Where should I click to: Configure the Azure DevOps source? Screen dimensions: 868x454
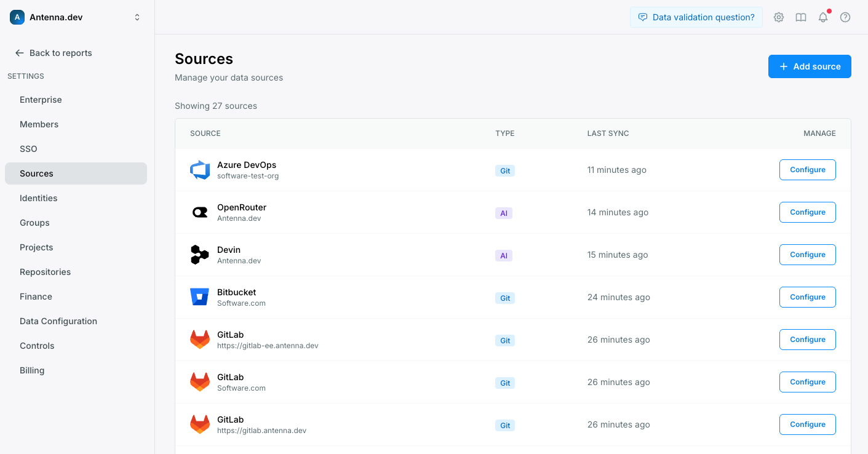point(808,170)
